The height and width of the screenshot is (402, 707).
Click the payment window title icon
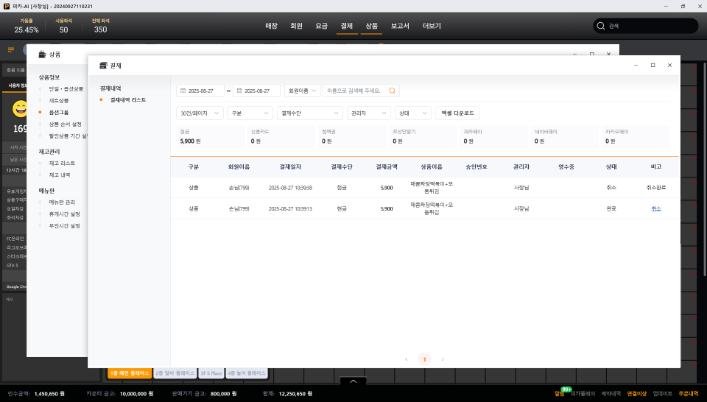(x=103, y=65)
